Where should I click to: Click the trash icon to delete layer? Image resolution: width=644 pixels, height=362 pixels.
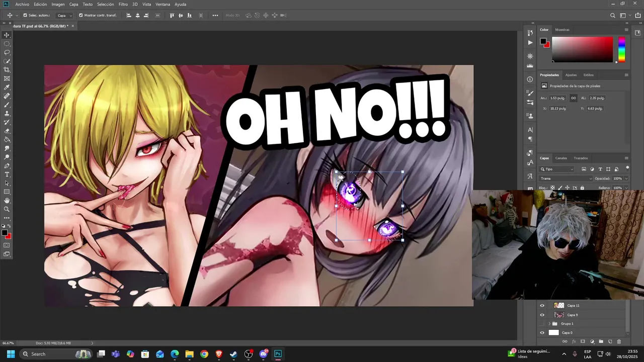click(x=619, y=342)
